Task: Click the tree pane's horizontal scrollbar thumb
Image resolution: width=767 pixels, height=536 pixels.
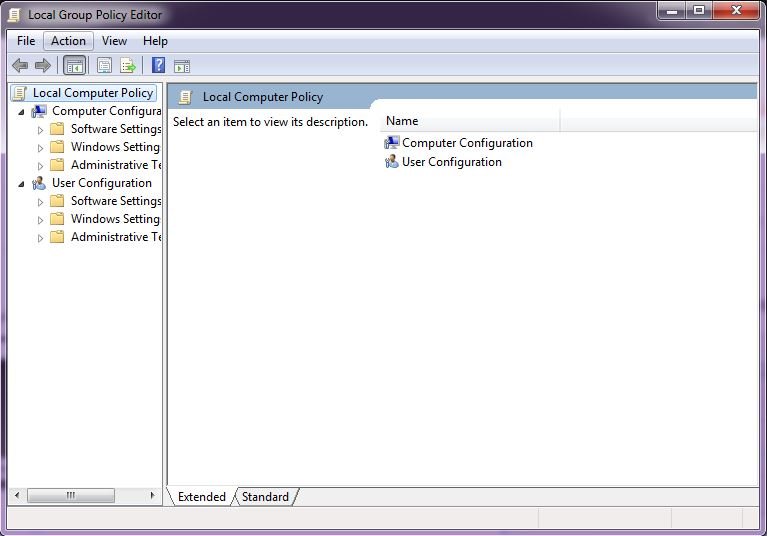Action: [71, 495]
